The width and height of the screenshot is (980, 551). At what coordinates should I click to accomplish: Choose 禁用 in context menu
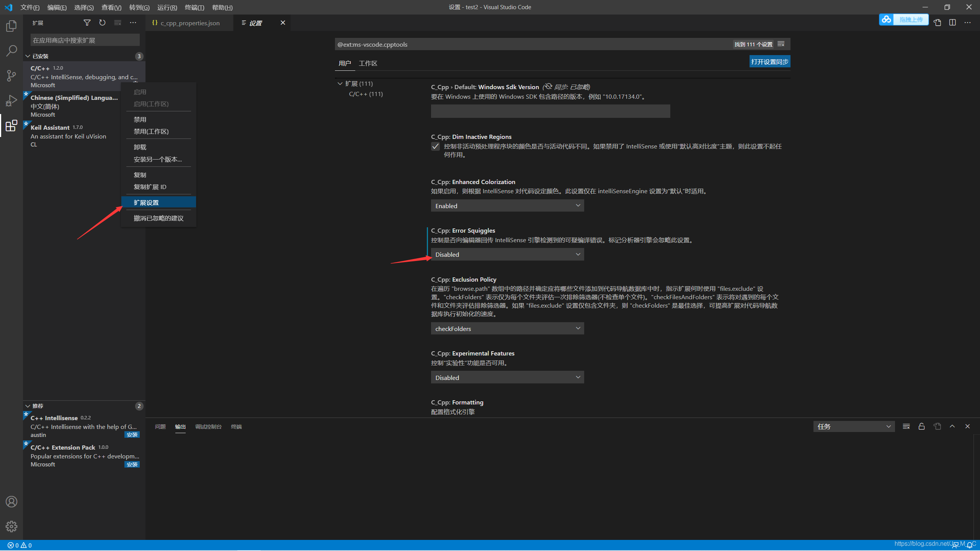click(158, 119)
